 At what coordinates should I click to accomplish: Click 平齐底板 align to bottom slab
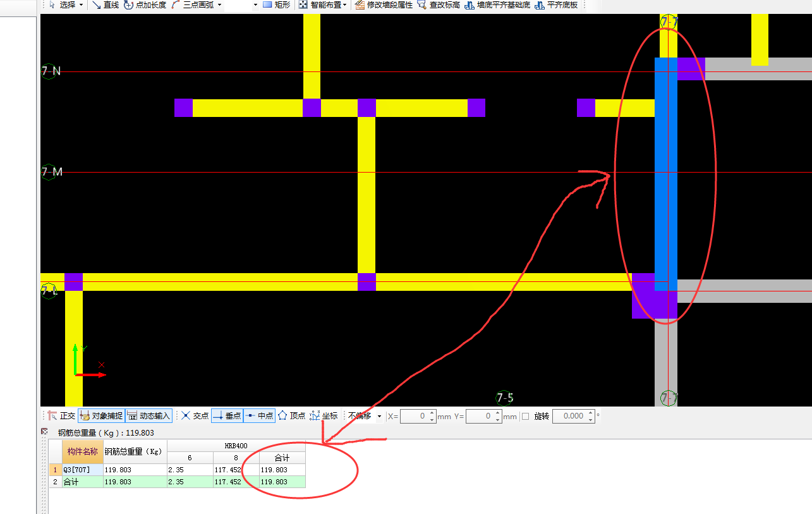pos(556,4)
